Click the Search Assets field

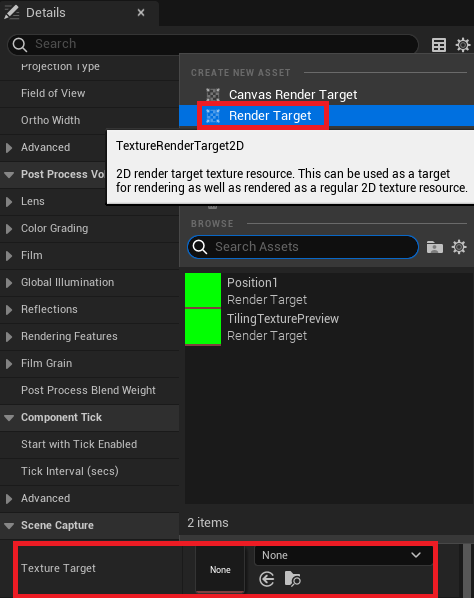[303, 247]
